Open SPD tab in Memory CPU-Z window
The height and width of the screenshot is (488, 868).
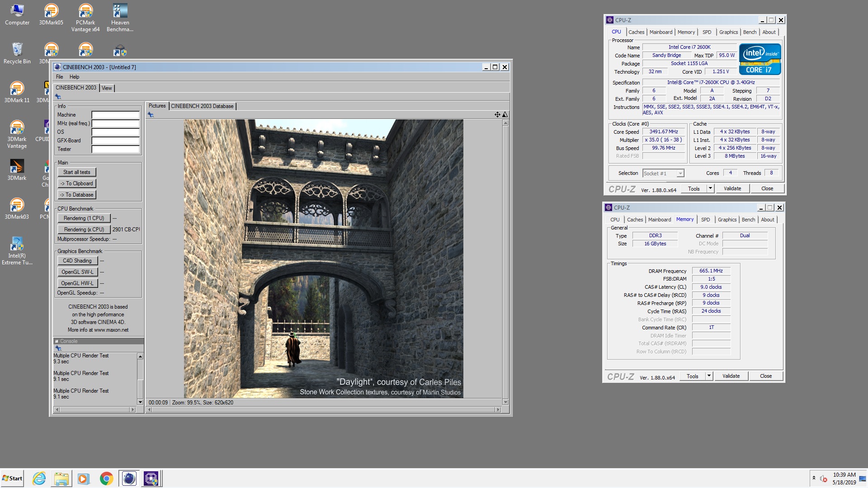[x=705, y=220]
